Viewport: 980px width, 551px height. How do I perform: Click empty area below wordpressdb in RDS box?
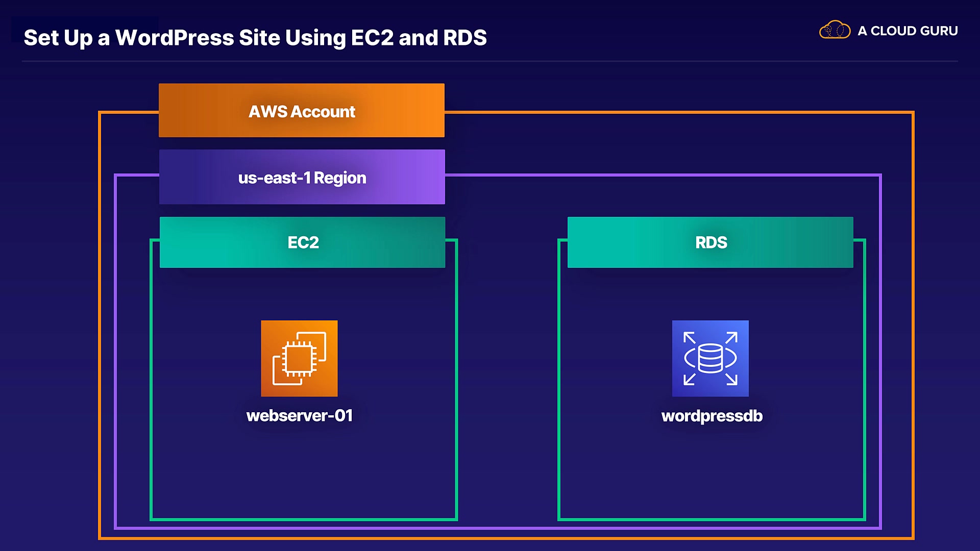(x=712, y=474)
